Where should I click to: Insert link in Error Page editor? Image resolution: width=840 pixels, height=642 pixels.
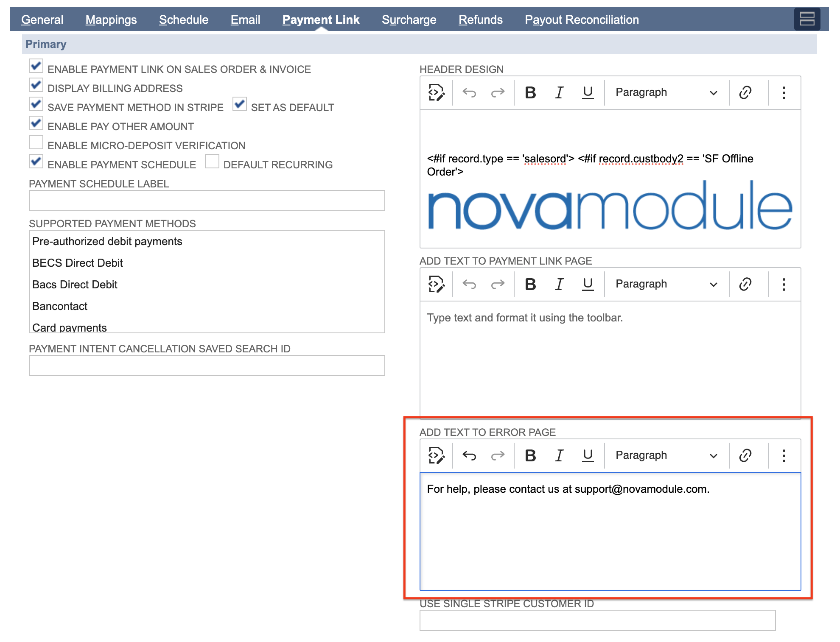point(745,455)
